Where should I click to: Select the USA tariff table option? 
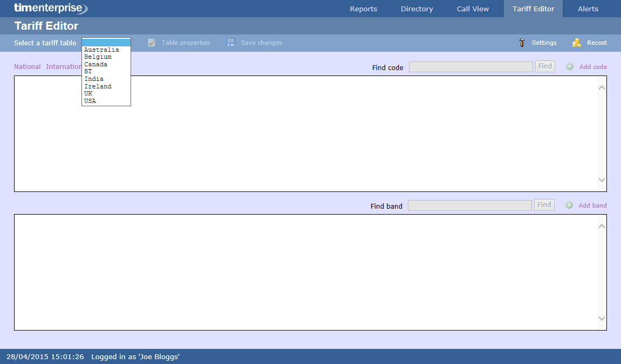tap(90, 101)
